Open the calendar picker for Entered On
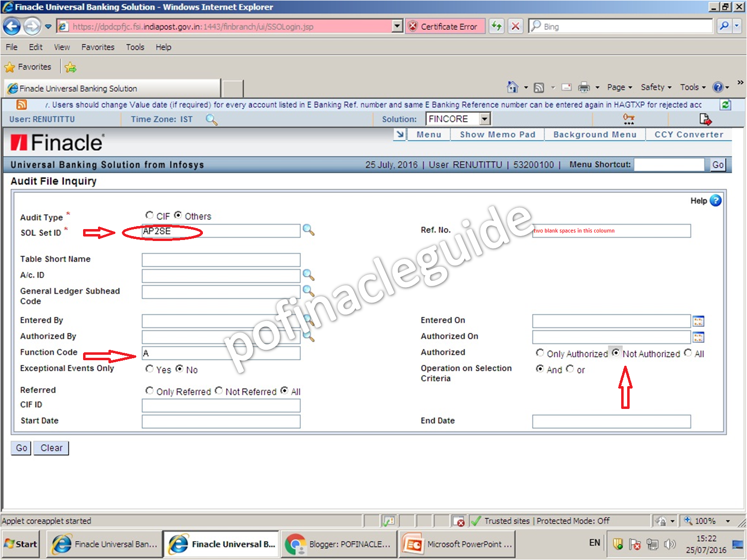The height and width of the screenshot is (560, 747). (698, 321)
